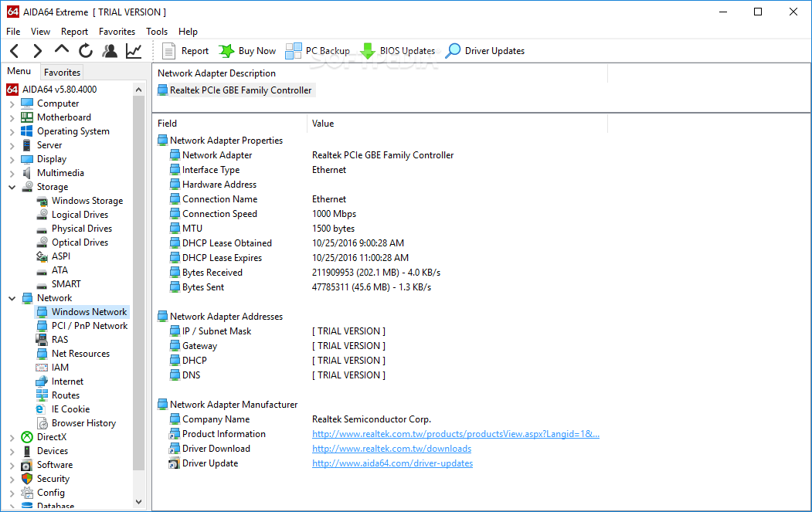812x512 pixels.
Task: Click the sidebar scroll down arrow
Action: coord(138,502)
